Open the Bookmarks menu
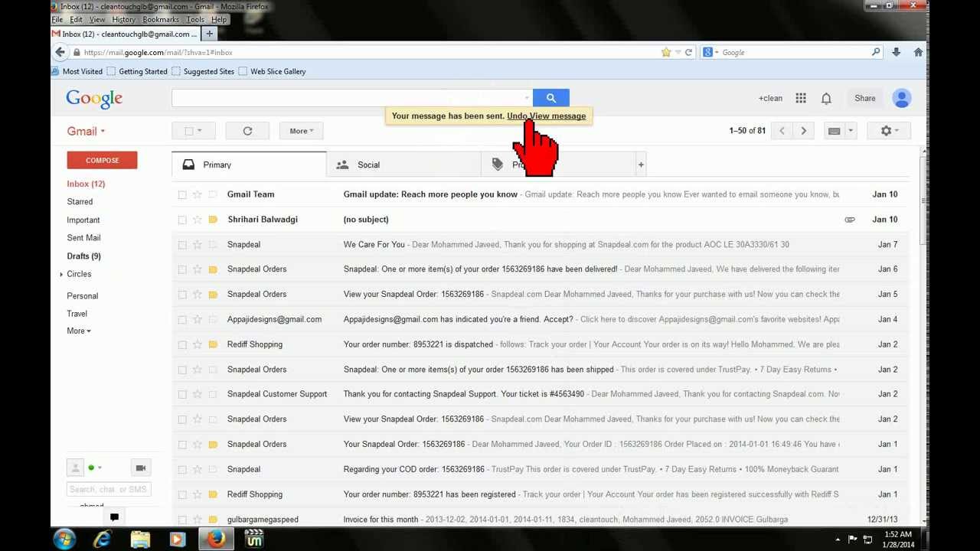The height and width of the screenshot is (551, 980). tap(161, 19)
